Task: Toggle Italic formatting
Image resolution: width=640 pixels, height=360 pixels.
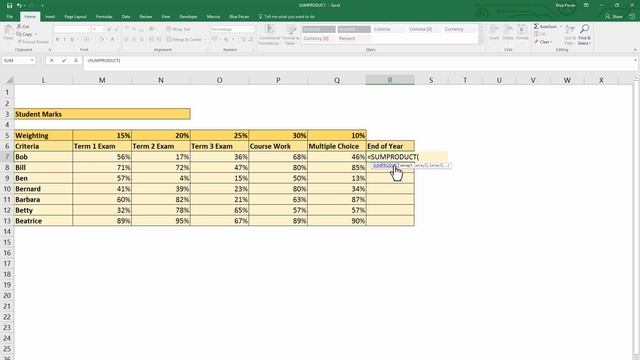Action: click(64, 39)
